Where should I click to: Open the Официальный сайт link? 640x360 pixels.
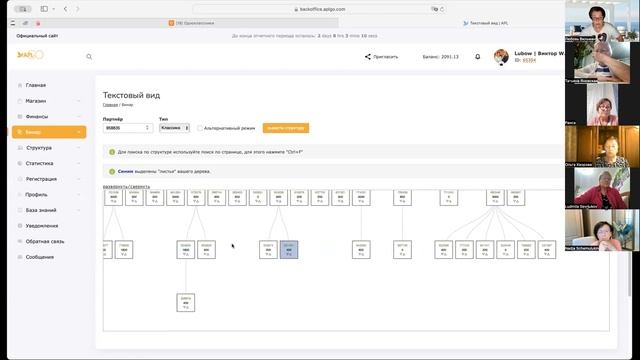37,36
